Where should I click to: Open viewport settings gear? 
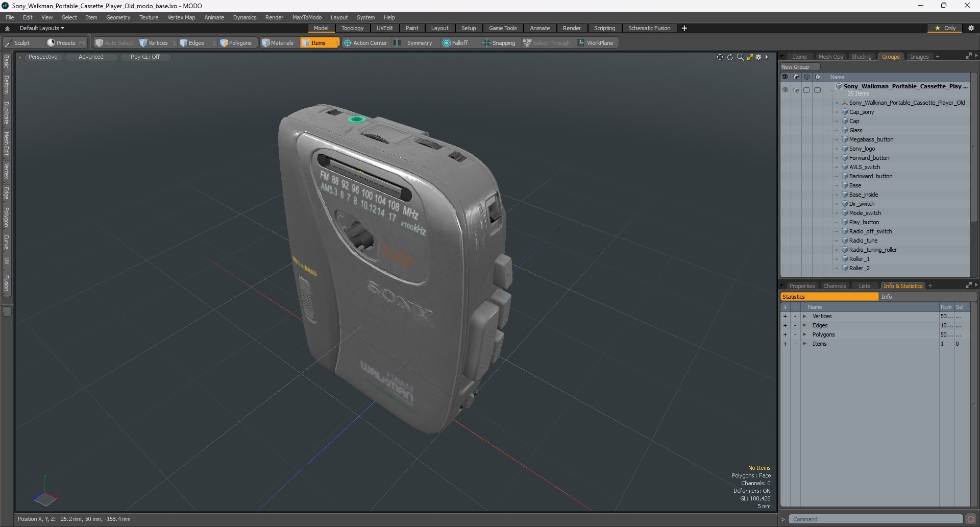pyautogui.click(x=759, y=57)
